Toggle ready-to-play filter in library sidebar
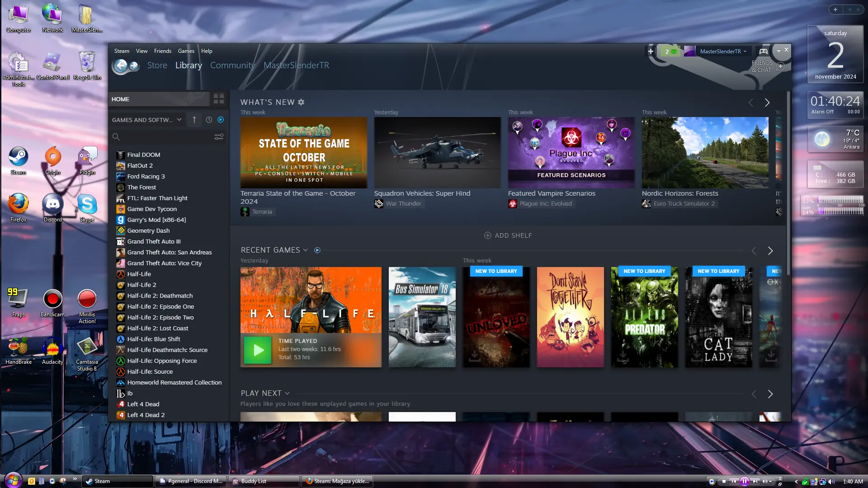868x488 pixels. pyautogui.click(x=221, y=120)
